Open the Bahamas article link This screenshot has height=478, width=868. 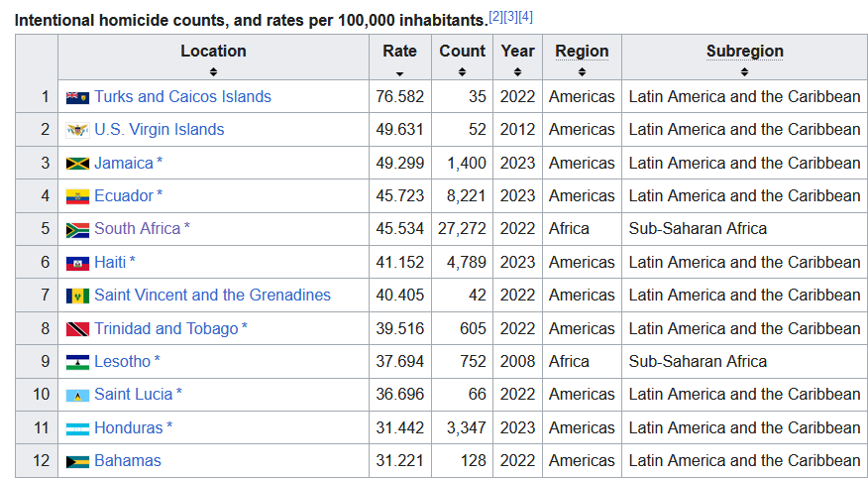pyautogui.click(x=128, y=461)
